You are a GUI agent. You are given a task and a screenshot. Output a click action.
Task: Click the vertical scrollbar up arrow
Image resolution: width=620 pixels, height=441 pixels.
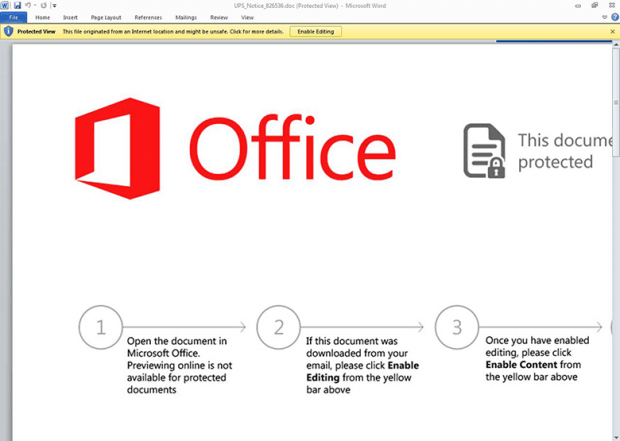[616, 45]
